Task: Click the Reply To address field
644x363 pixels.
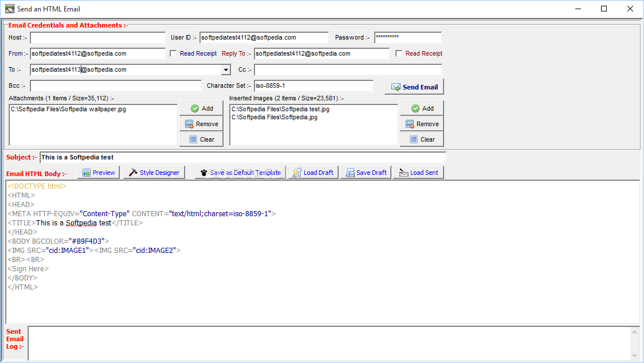Action: click(x=321, y=54)
